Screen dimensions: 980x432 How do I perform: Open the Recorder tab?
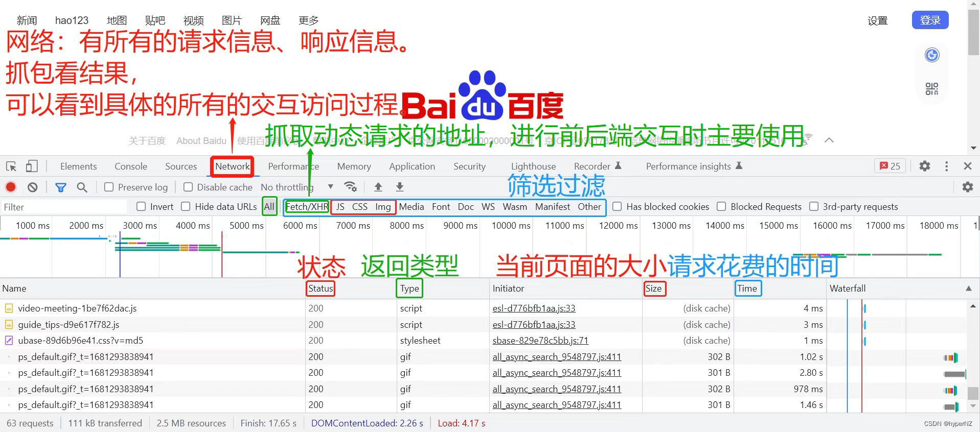pyautogui.click(x=597, y=166)
